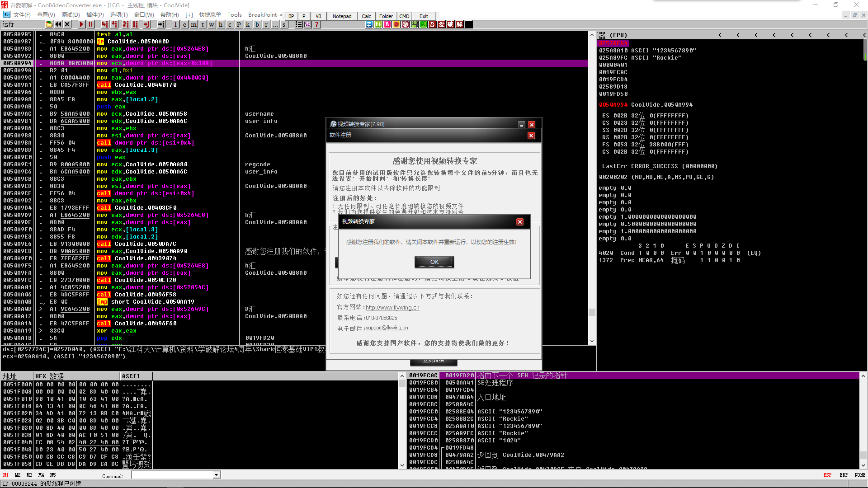Open the Tools menu
This screenshot has width=868, height=488.
click(x=234, y=15)
